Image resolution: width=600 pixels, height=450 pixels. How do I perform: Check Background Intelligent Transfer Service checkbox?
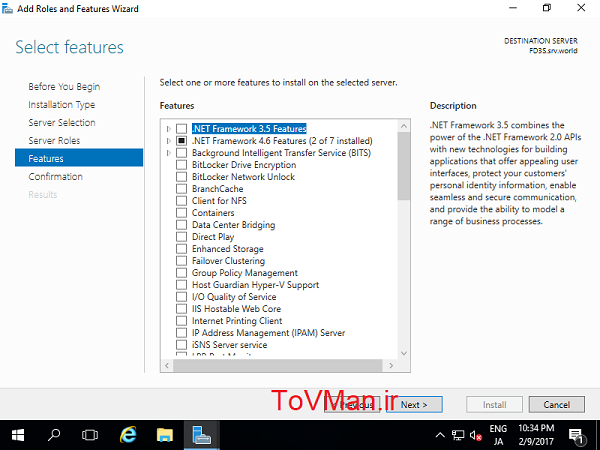(181, 153)
